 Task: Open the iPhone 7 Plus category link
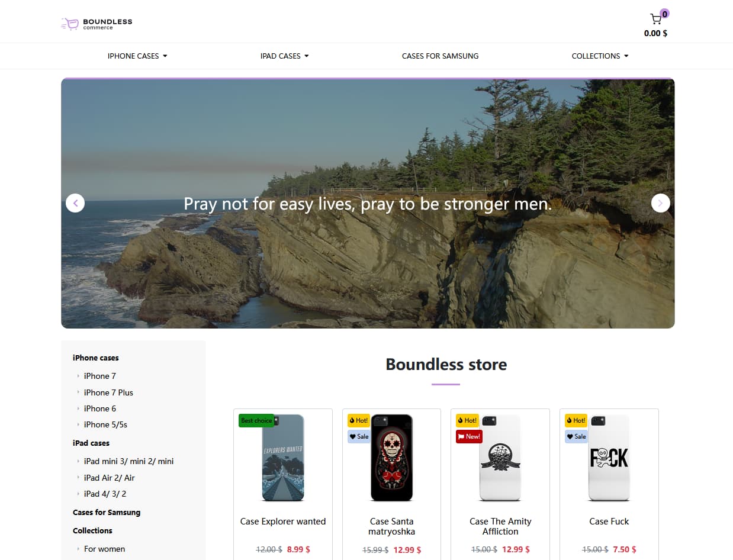pos(108,392)
